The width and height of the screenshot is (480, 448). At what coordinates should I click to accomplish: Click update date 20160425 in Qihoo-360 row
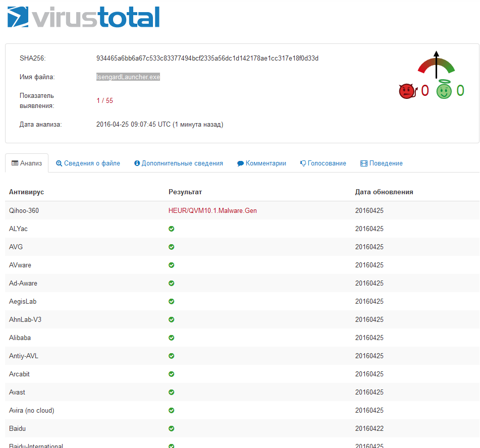369,210
